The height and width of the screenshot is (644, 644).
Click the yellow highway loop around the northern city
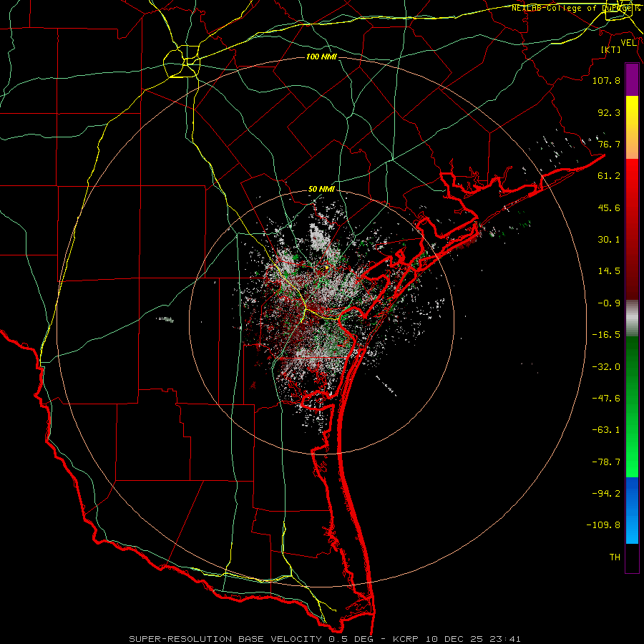tap(182, 62)
